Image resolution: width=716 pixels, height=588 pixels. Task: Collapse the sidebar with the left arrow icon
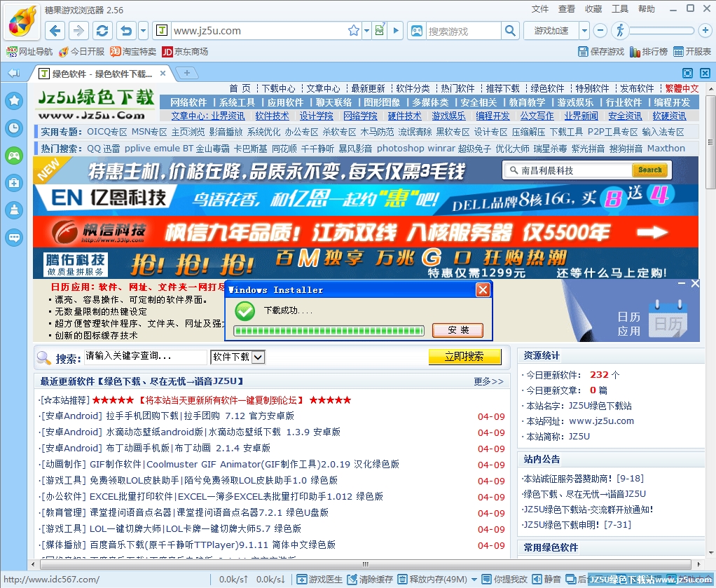click(14, 73)
